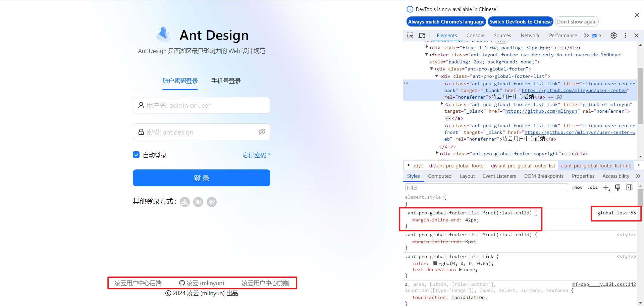Open DevTools three-dot customize menu

click(625, 36)
